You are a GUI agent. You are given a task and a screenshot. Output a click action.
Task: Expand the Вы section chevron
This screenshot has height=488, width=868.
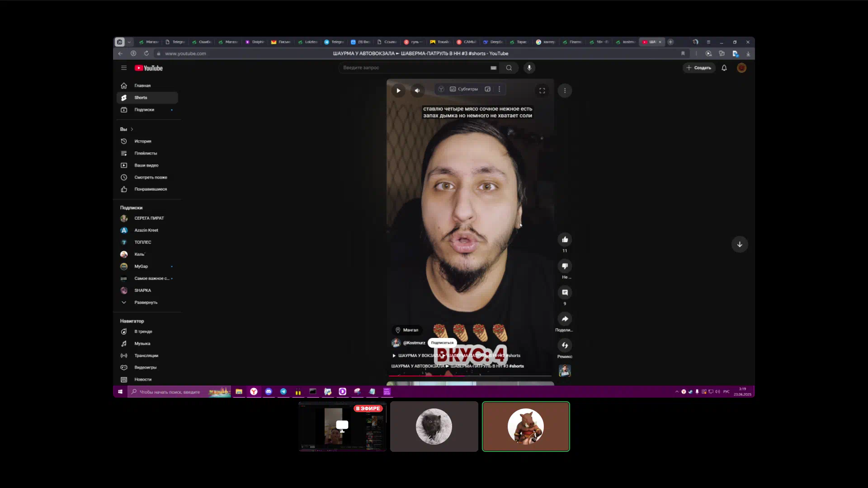point(132,129)
